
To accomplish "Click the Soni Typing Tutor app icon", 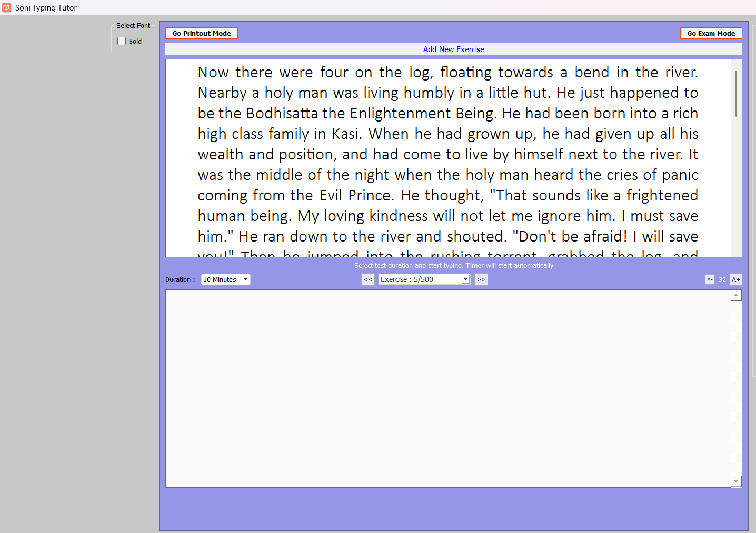I will [x=6, y=7].
